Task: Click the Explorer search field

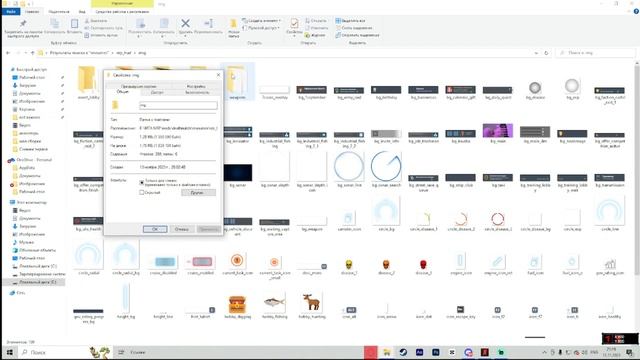Action: (596, 53)
